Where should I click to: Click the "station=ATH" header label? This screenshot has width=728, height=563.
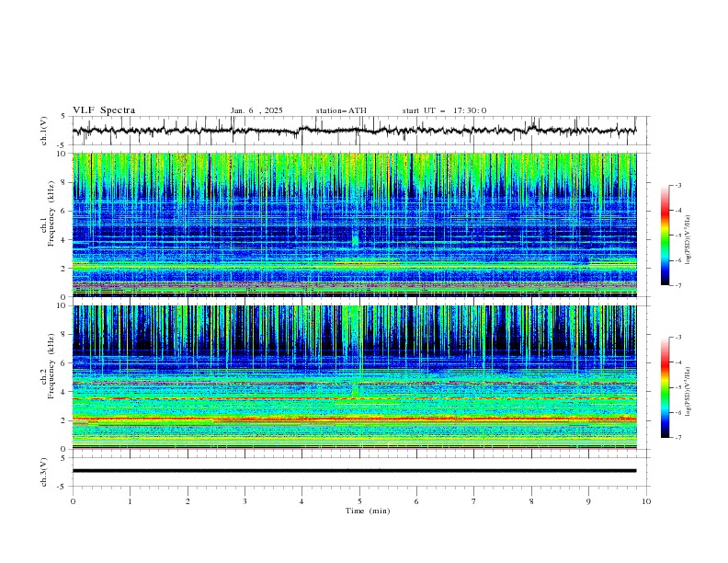click(x=341, y=110)
